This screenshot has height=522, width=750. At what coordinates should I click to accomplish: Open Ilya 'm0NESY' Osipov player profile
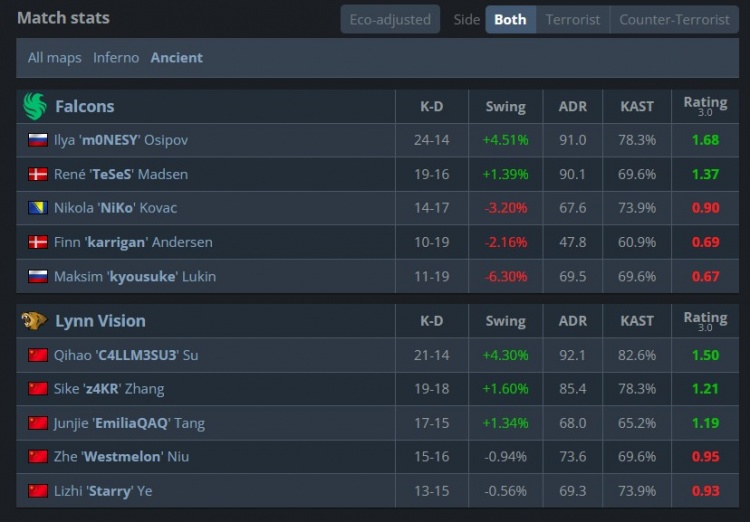(121, 140)
